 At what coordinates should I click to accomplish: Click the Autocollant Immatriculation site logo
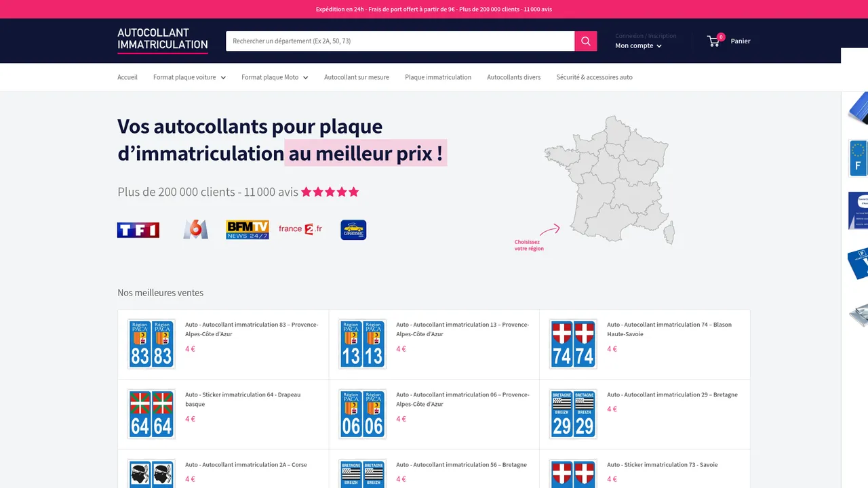coord(163,40)
